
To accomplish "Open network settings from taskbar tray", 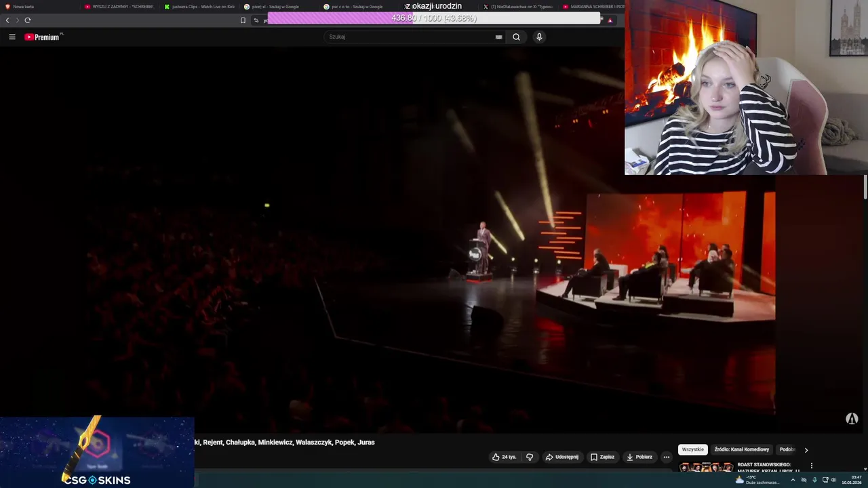I will pyautogui.click(x=825, y=480).
